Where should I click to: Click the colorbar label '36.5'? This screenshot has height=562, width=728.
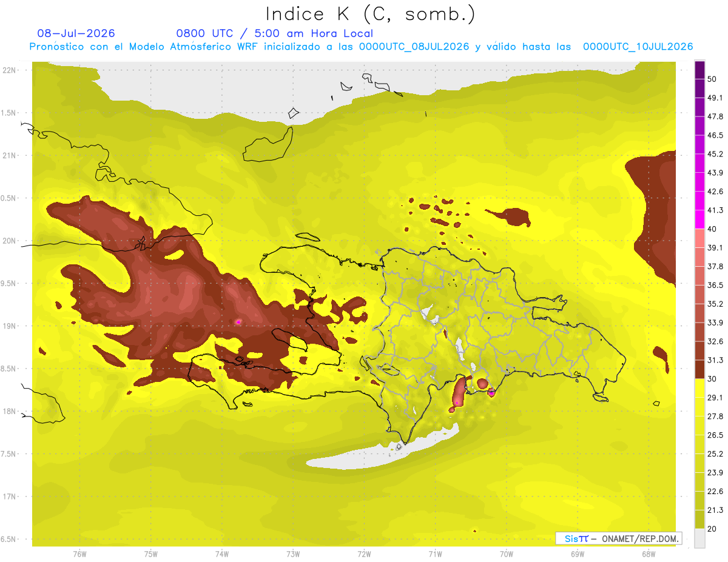pos(715,285)
